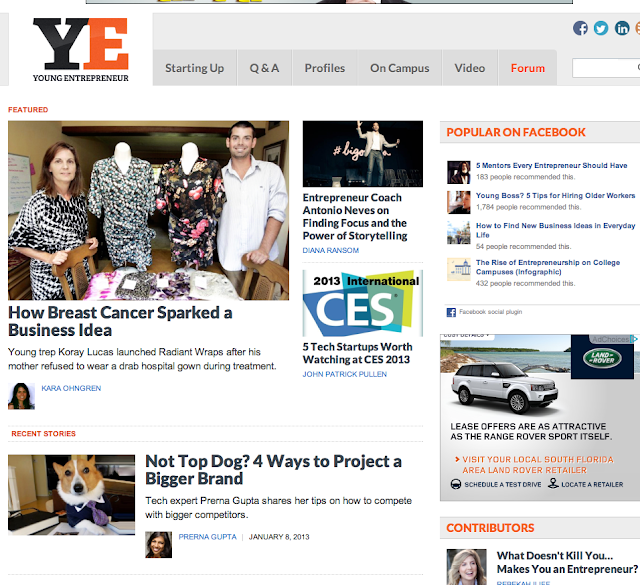Click the January 8, 2013 date text
640x585 pixels.
pos(279,537)
